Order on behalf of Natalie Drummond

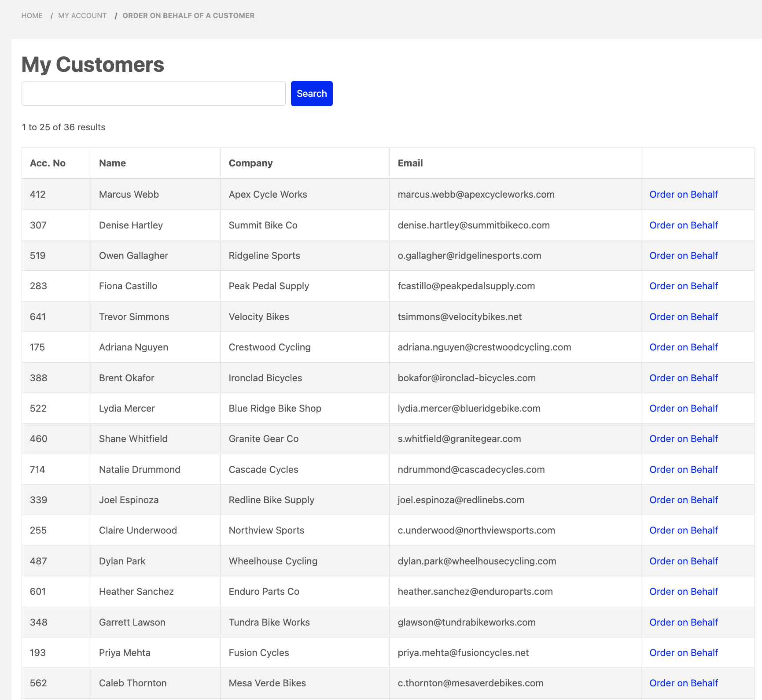coord(683,469)
